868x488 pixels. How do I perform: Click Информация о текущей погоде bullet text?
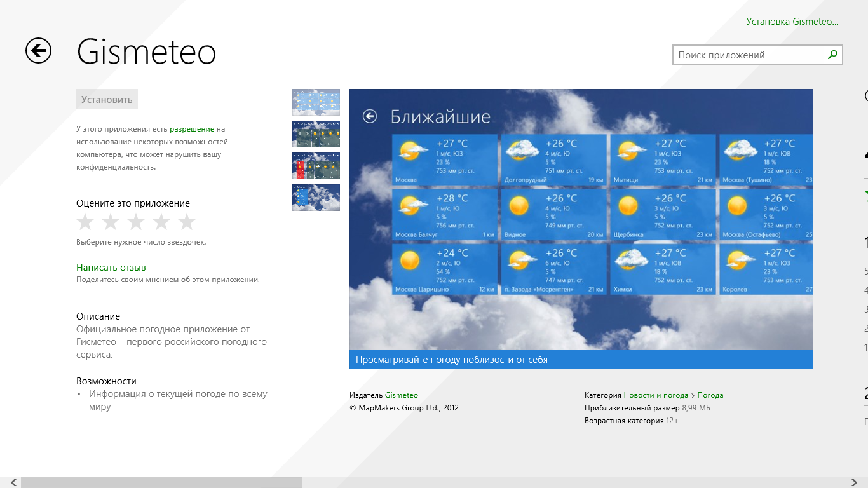(178, 400)
